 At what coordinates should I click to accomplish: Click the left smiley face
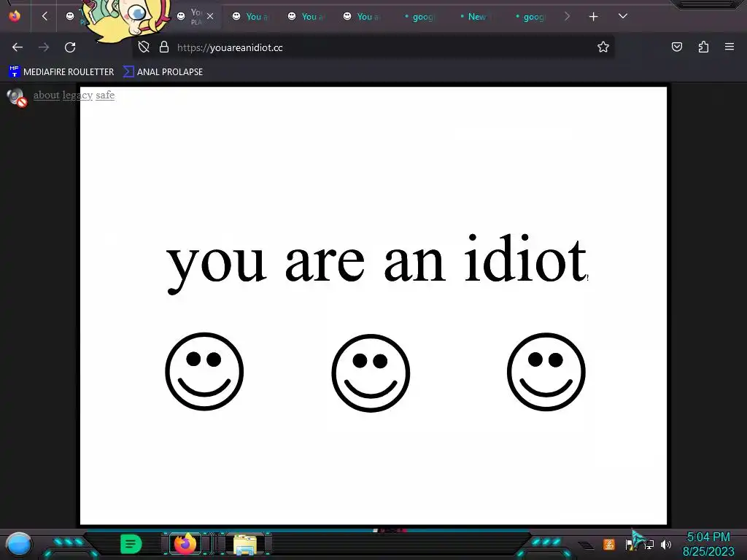pyautogui.click(x=204, y=371)
